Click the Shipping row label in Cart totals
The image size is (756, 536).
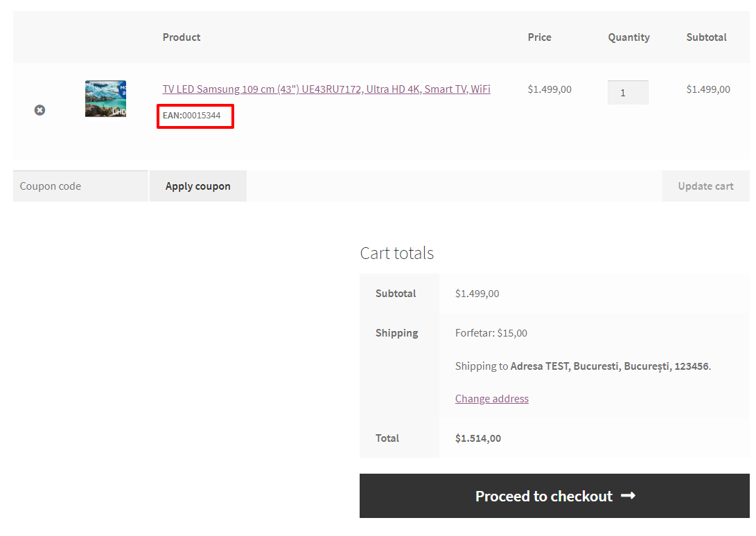click(x=396, y=333)
